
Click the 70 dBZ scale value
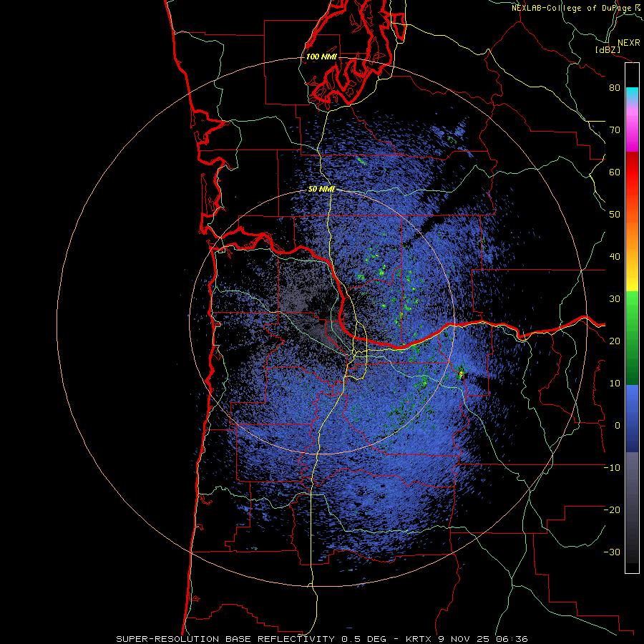coord(615,130)
